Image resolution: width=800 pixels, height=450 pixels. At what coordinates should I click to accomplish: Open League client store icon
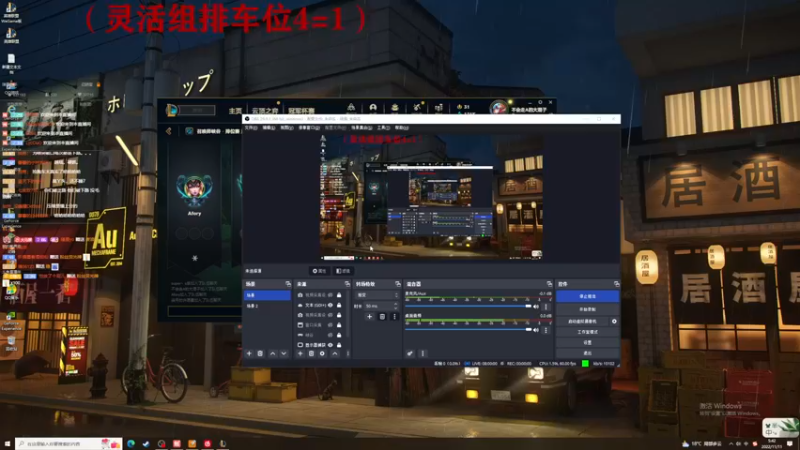(x=439, y=108)
